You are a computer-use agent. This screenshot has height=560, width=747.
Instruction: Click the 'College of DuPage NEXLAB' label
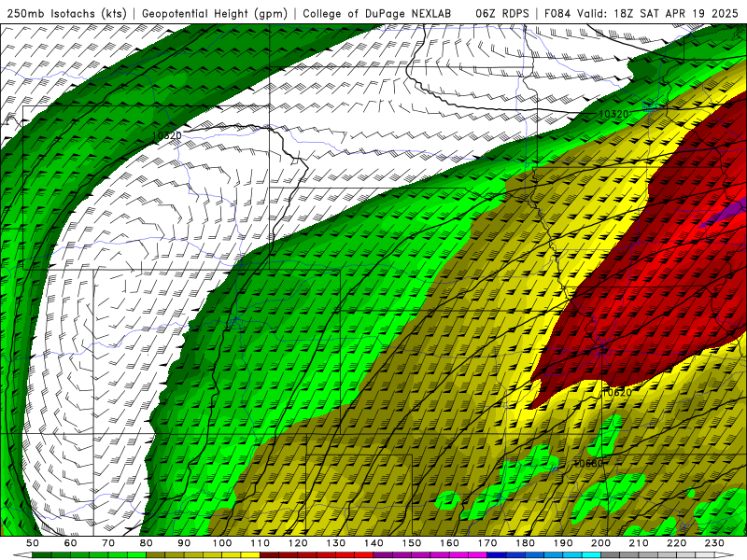[x=377, y=13]
